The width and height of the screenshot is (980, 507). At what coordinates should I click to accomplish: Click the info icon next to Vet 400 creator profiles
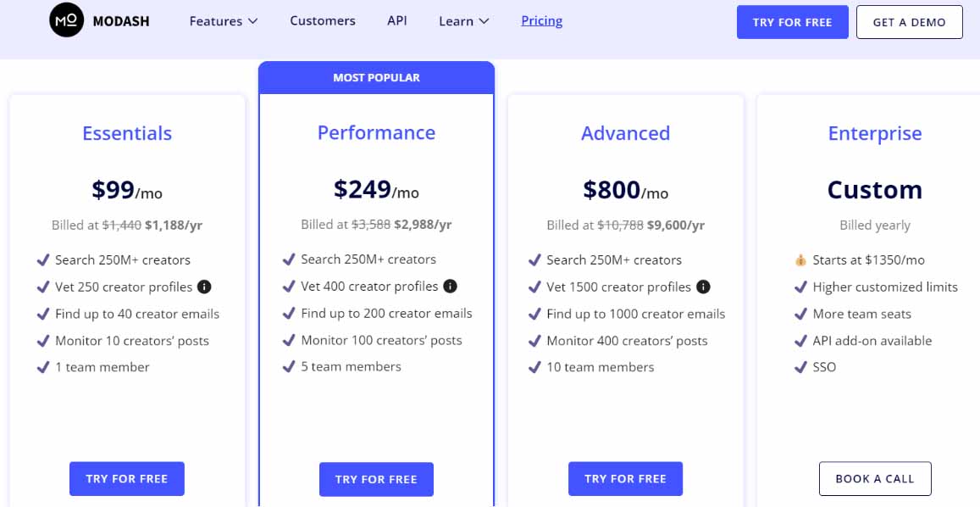(x=451, y=287)
